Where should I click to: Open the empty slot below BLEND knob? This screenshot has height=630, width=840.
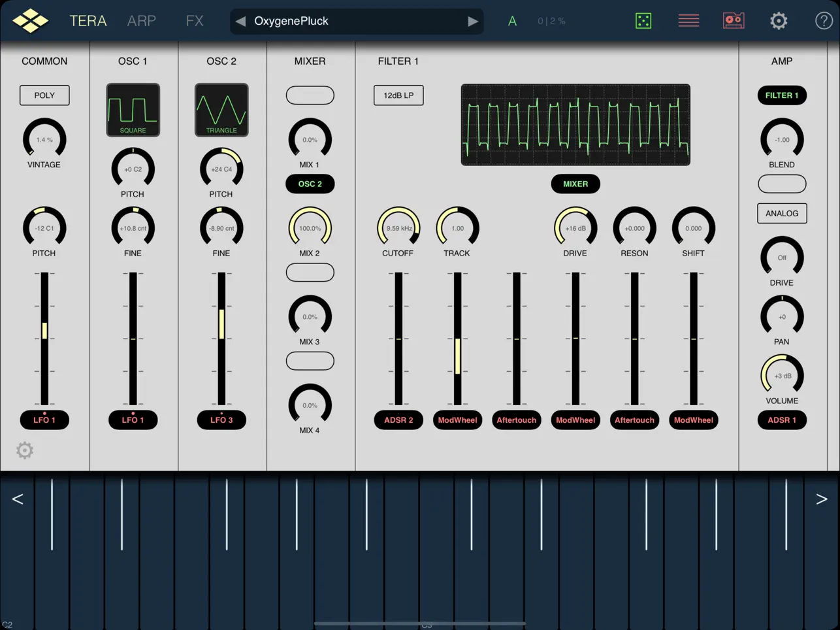tap(782, 184)
